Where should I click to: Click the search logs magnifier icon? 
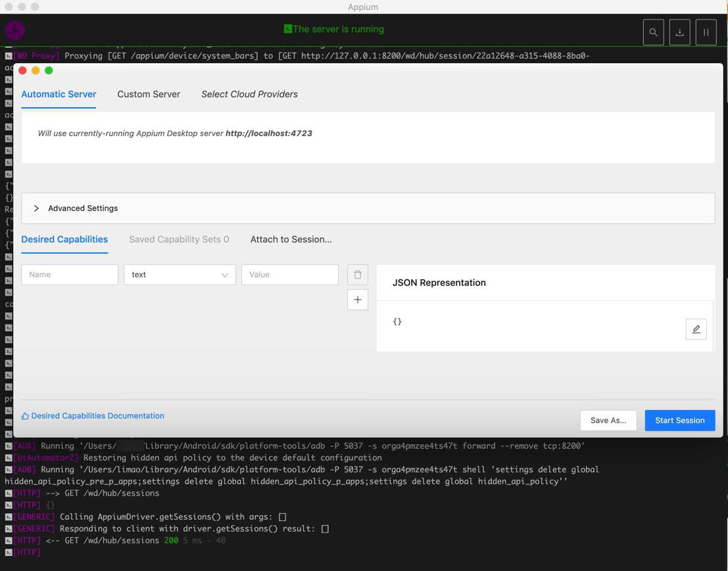[x=653, y=32]
